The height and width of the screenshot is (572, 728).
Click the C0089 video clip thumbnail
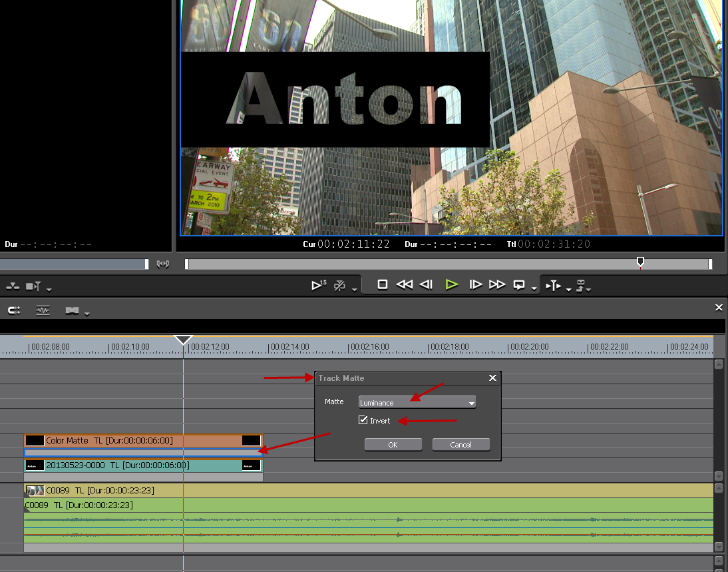[35, 491]
